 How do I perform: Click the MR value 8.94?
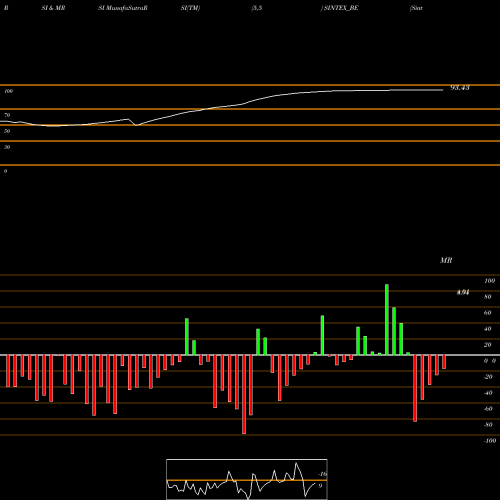[x=463, y=292]
